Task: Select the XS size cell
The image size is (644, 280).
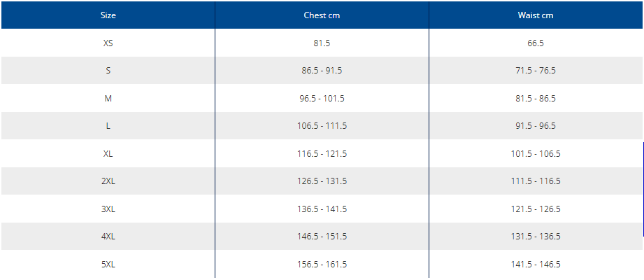Action: [x=108, y=43]
